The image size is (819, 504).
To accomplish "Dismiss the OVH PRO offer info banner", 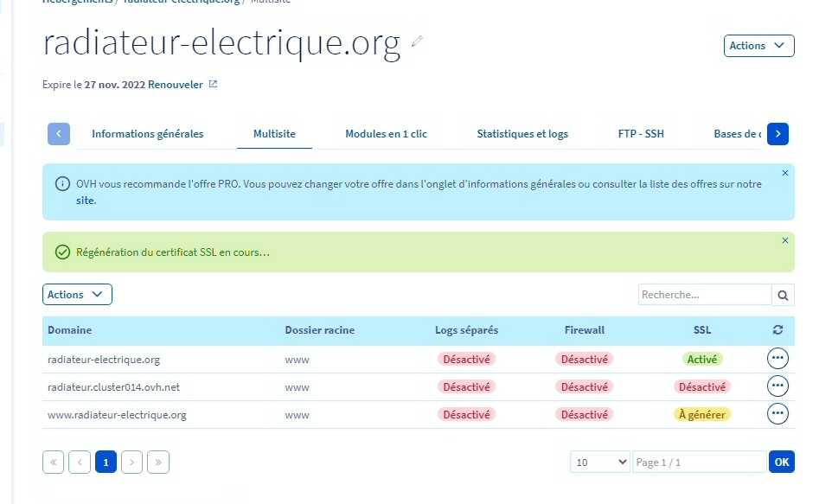I will (785, 173).
